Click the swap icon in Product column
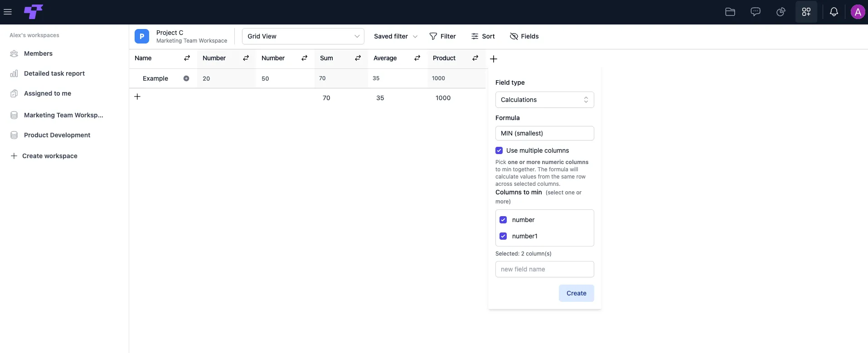The image size is (868, 353). (475, 58)
